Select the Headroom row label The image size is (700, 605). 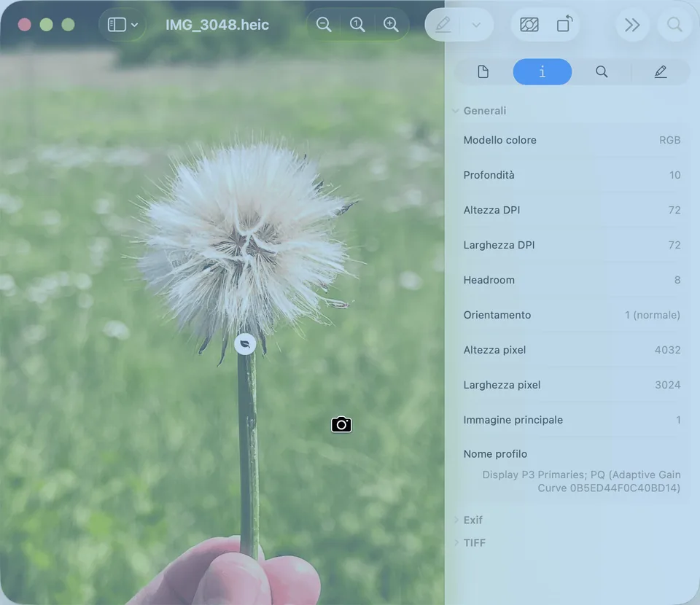click(489, 280)
